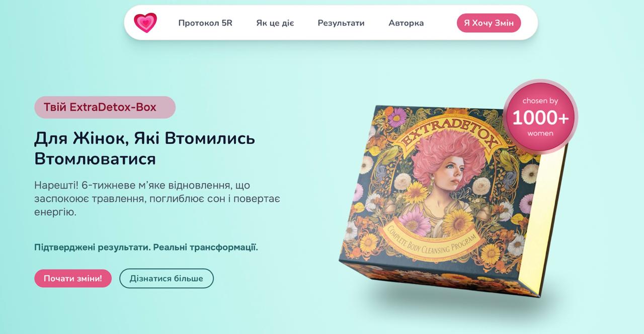Open the Протокол 5R menu item
The width and height of the screenshot is (644, 334).
(x=205, y=23)
